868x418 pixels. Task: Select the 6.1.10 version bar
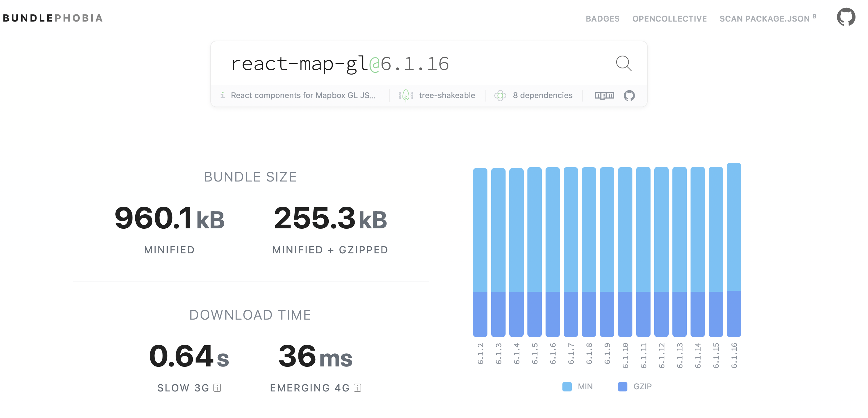(625, 252)
